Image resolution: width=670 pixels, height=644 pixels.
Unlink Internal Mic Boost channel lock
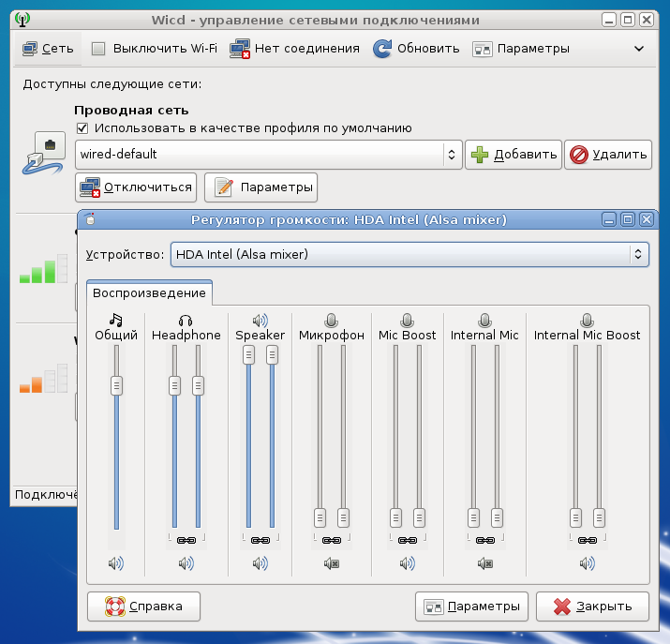click(x=588, y=540)
